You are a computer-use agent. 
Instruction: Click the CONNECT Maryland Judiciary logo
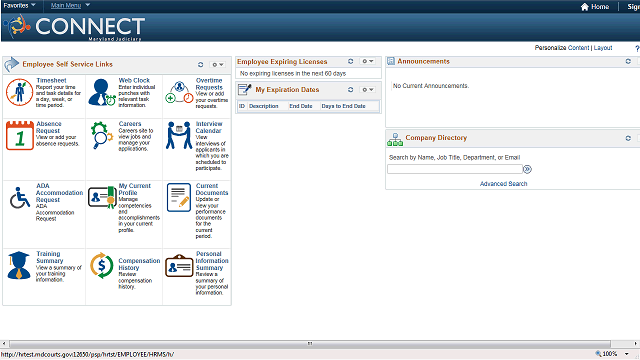[74, 27]
